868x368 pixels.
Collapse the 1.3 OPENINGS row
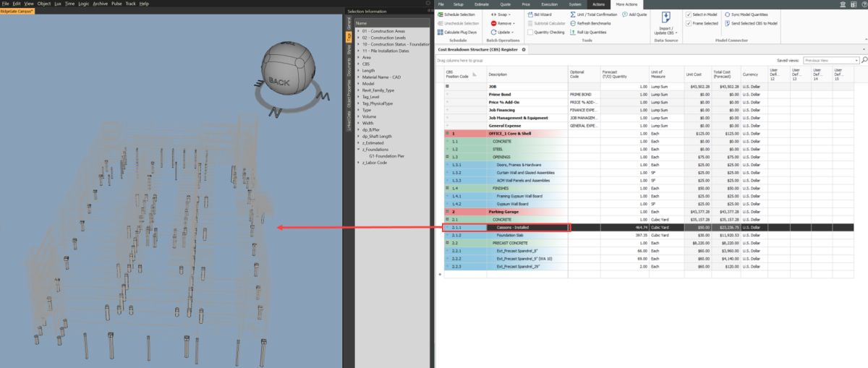448,156
